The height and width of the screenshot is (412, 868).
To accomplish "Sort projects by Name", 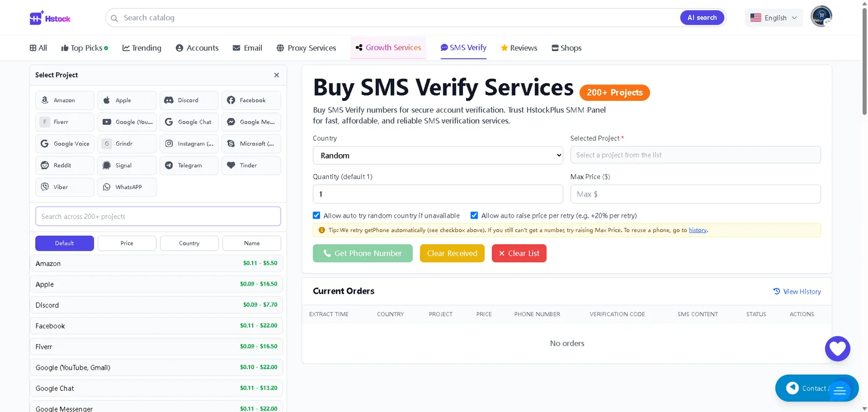I will 252,243.
